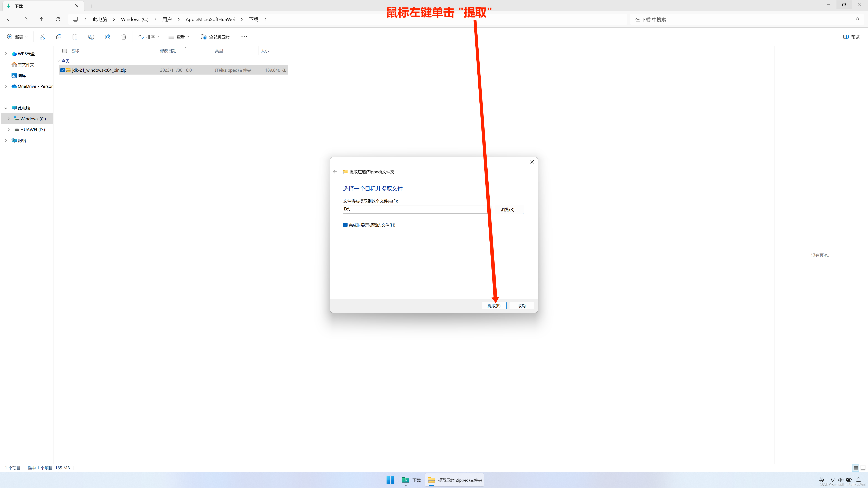Click the Share icon in toolbar
Viewport: 868px width, 488px height.
(x=107, y=37)
